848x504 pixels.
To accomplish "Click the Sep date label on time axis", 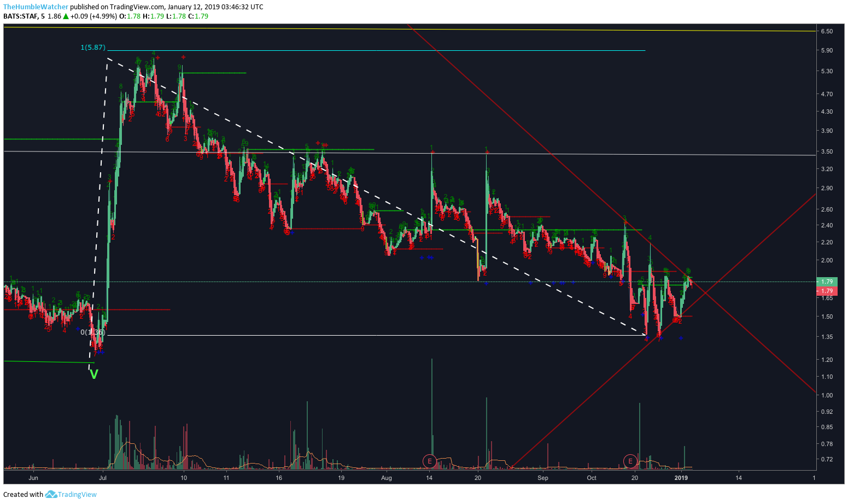I will coord(543,478).
